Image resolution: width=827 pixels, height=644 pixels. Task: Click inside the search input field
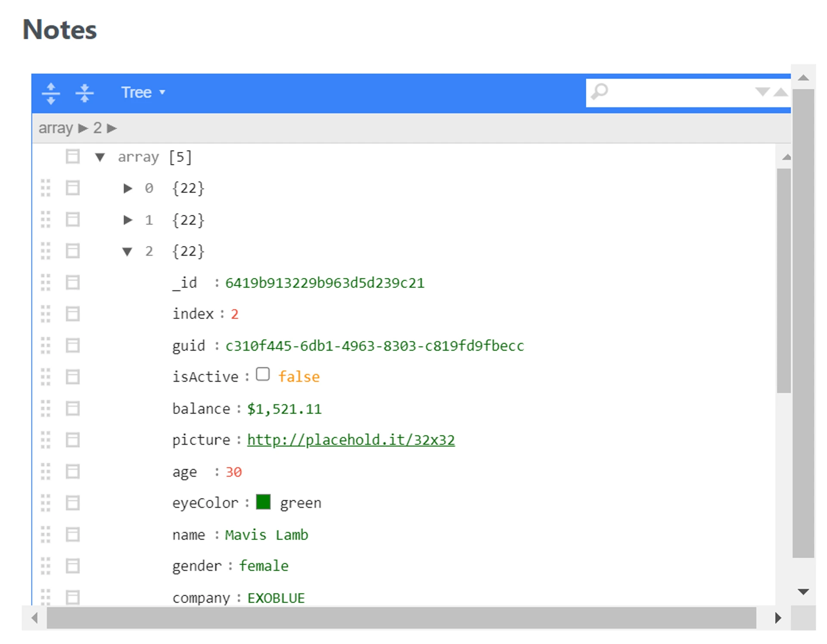681,92
